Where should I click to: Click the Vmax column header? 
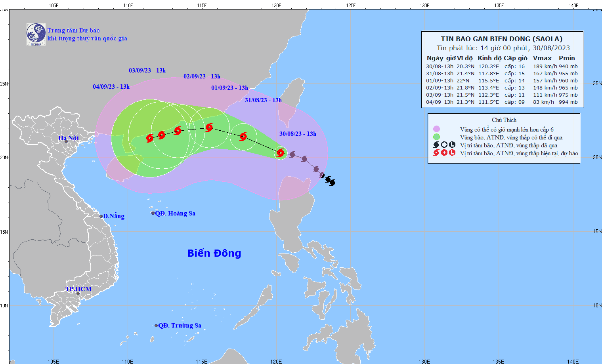(542, 58)
